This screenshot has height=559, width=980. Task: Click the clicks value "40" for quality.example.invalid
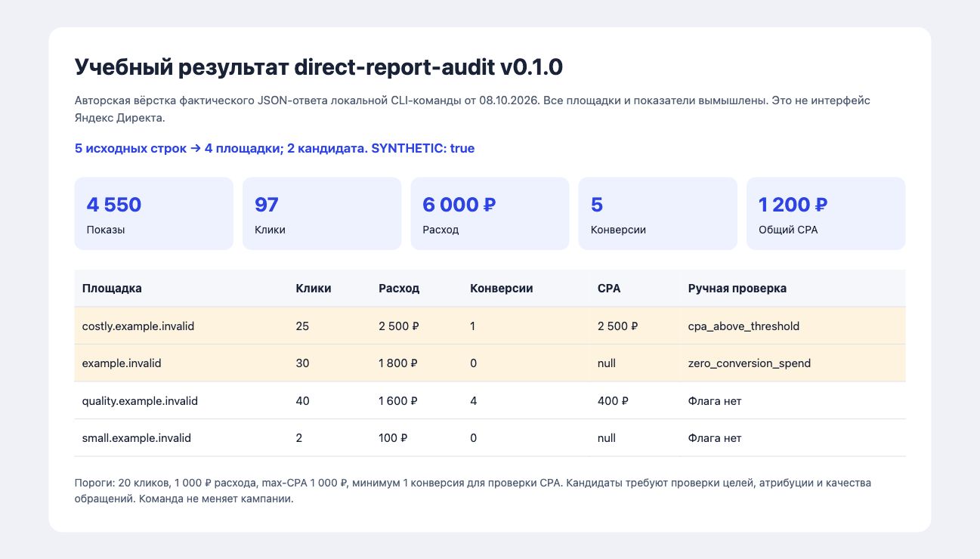pyautogui.click(x=303, y=401)
